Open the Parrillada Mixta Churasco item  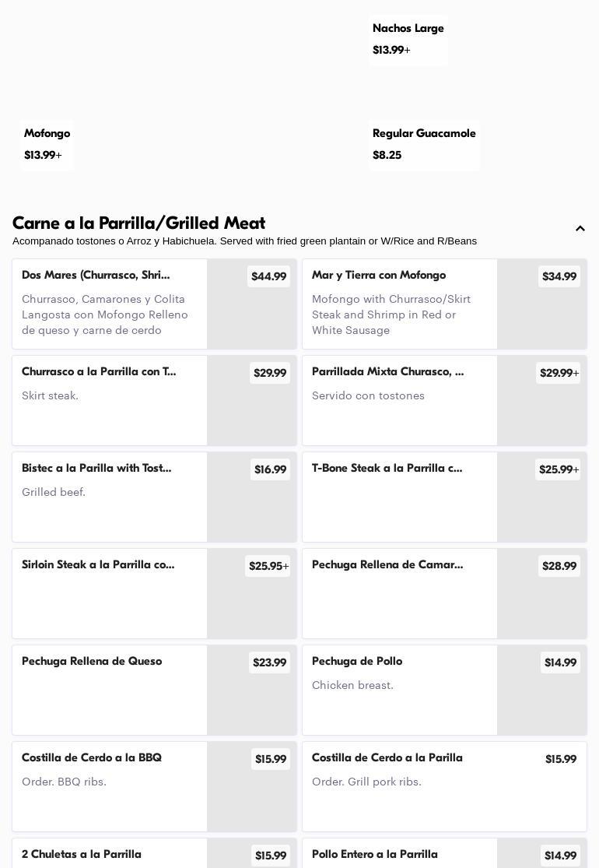pos(399,400)
